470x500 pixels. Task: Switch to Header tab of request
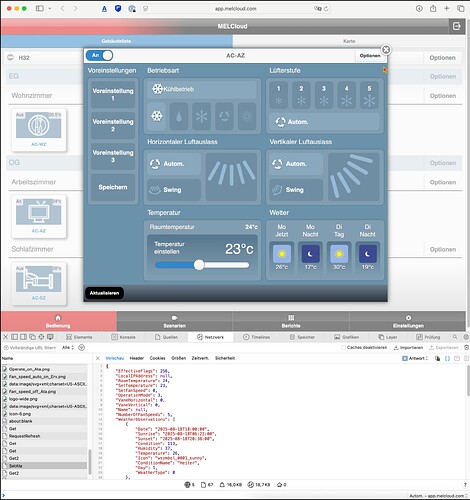pyautogui.click(x=137, y=358)
